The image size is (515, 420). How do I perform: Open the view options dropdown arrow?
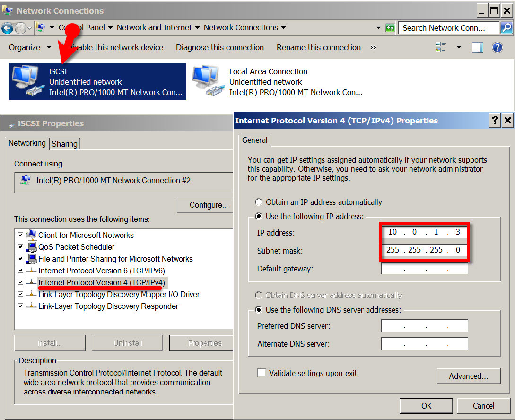pyautogui.click(x=459, y=47)
